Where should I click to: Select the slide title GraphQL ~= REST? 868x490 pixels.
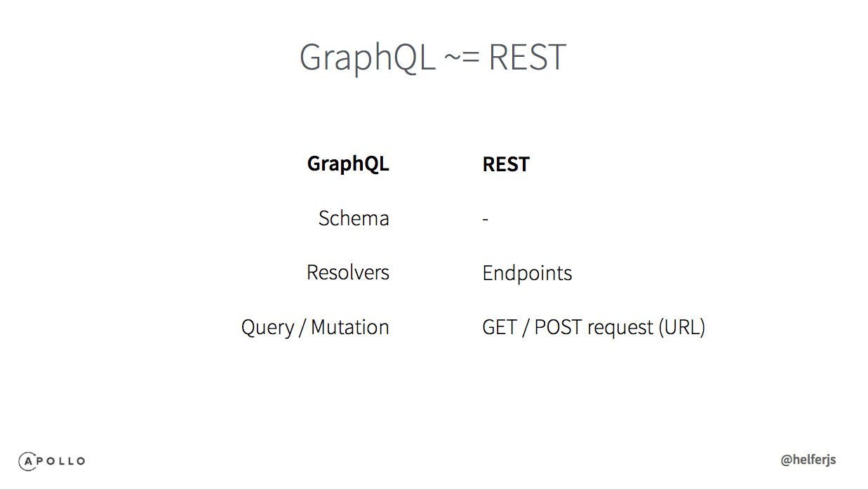pos(433,58)
